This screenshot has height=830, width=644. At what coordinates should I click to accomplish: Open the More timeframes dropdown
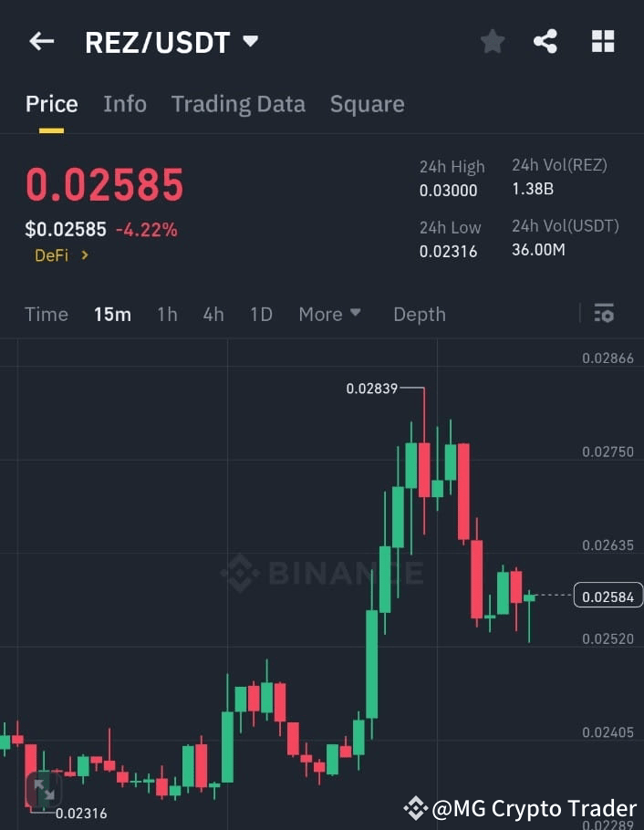point(329,314)
